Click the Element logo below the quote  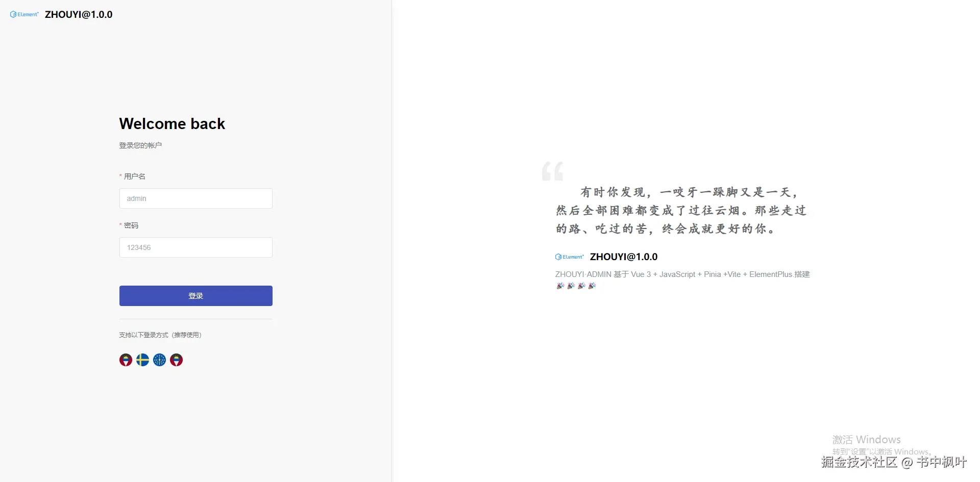coord(570,257)
